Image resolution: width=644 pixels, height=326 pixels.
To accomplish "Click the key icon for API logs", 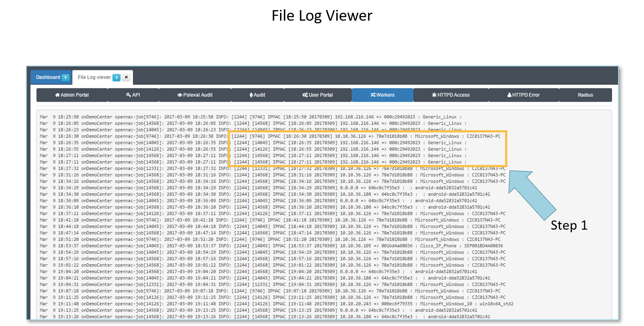I will click(128, 95).
